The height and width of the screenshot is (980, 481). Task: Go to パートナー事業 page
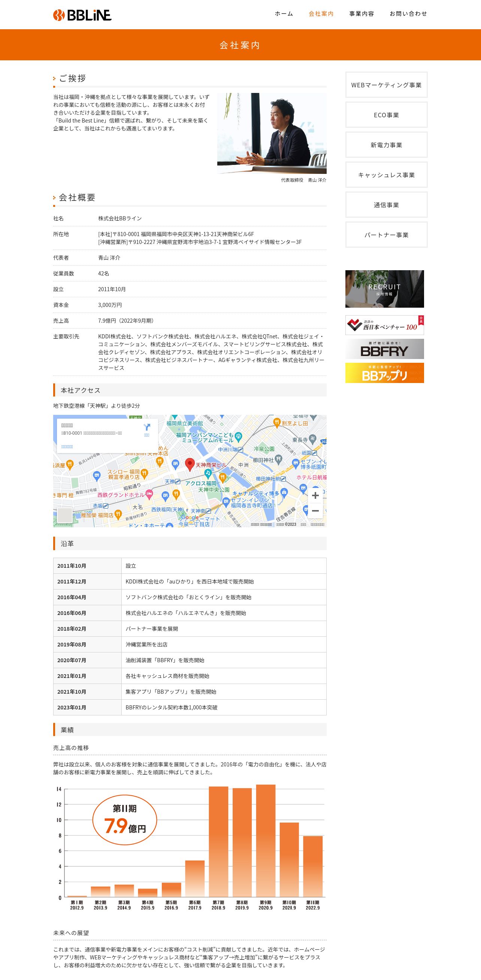point(386,235)
